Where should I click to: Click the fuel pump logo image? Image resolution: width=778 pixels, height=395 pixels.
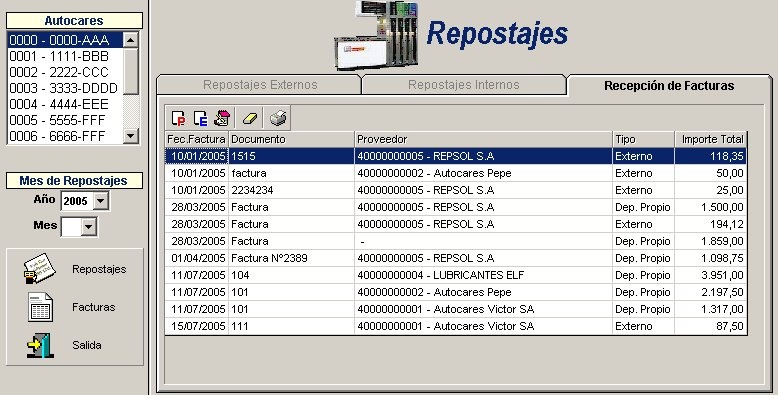pyautogui.click(x=377, y=36)
